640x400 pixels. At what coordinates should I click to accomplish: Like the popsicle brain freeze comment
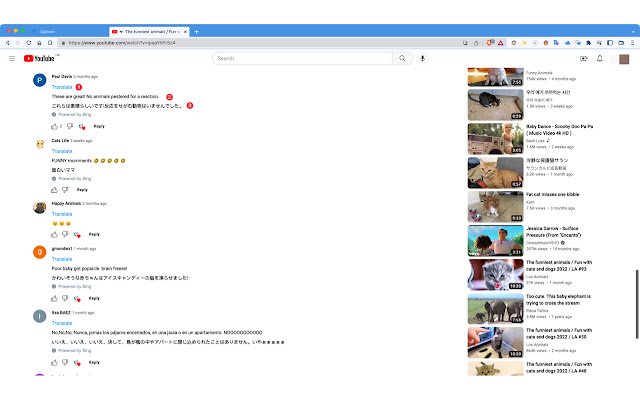[54, 298]
